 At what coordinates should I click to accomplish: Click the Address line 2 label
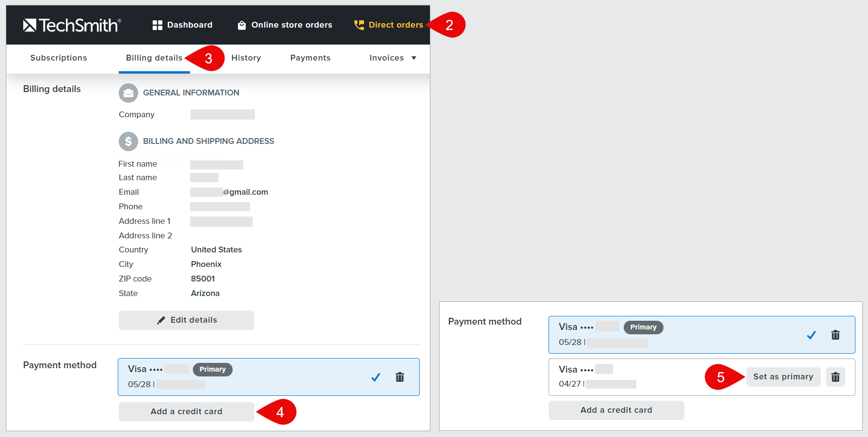click(145, 236)
